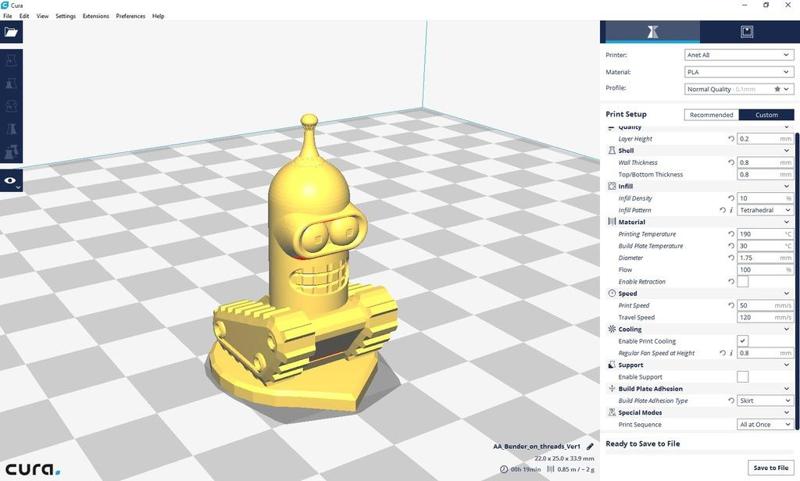
Task: Open the view mode eye menu
Action: point(11,181)
